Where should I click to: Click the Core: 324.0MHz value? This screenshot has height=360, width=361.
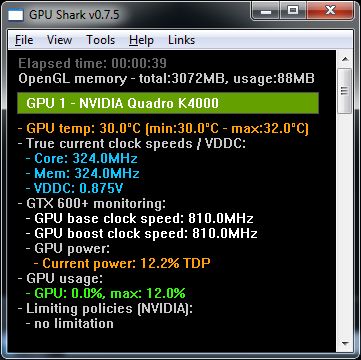(82, 158)
